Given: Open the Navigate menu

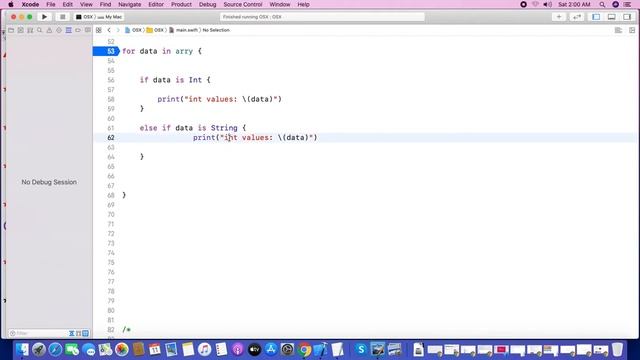Looking at the screenshot, I should pyautogui.click(x=129, y=4).
